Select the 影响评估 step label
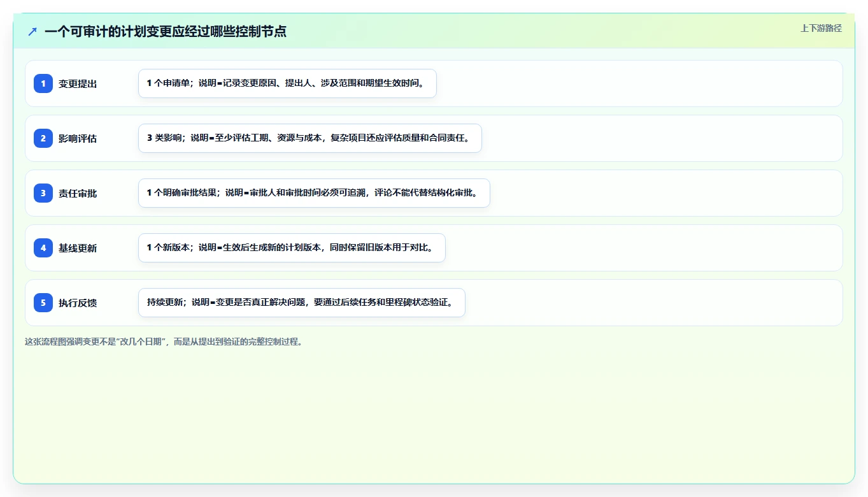Image resolution: width=868 pixels, height=497 pixels. click(x=78, y=138)
